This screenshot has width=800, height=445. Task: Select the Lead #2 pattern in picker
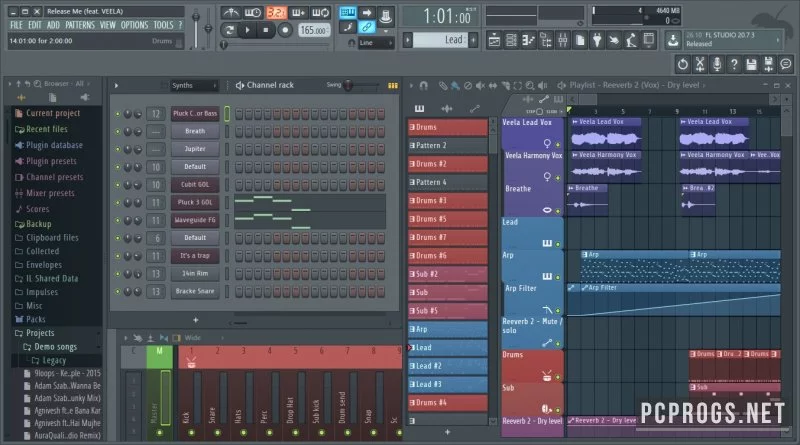click(447, 366)
